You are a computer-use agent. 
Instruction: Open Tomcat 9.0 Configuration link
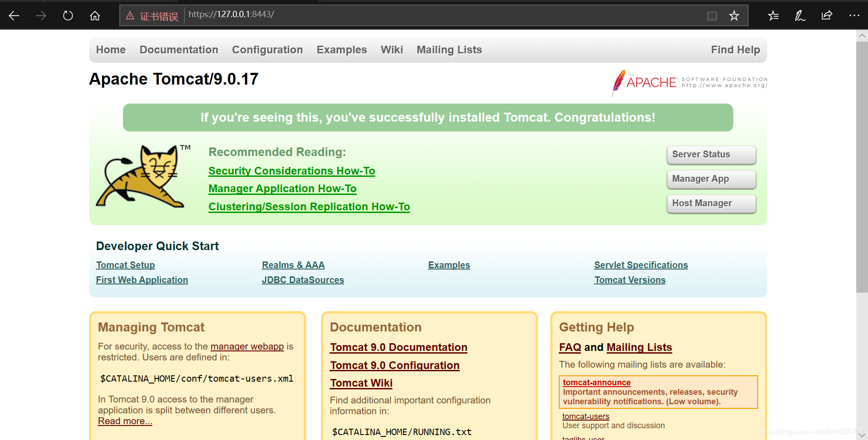click(395, 365)
